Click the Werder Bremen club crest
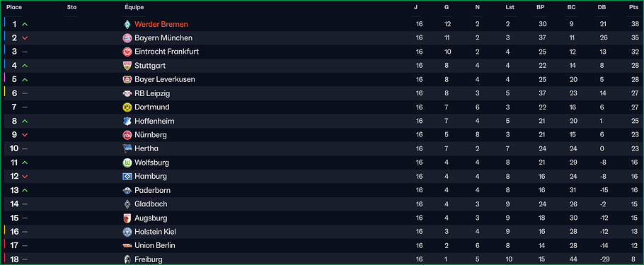Image resolution: width=644 pixels, height=265 pixels. click(127, 24)
